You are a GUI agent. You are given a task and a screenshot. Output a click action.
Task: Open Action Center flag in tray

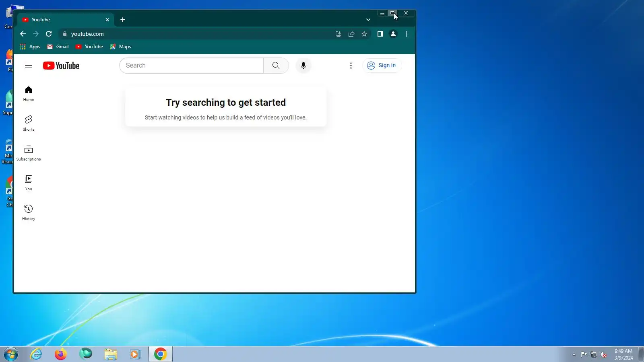coord(584,354)
